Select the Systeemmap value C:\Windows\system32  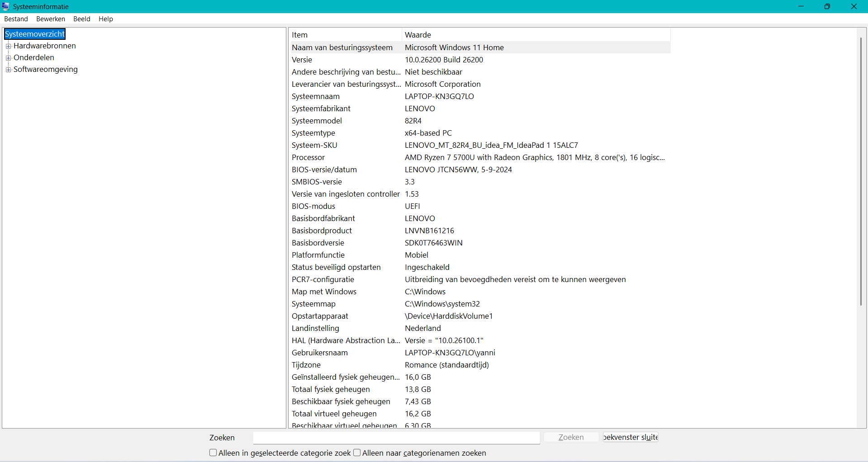(442, 304)
